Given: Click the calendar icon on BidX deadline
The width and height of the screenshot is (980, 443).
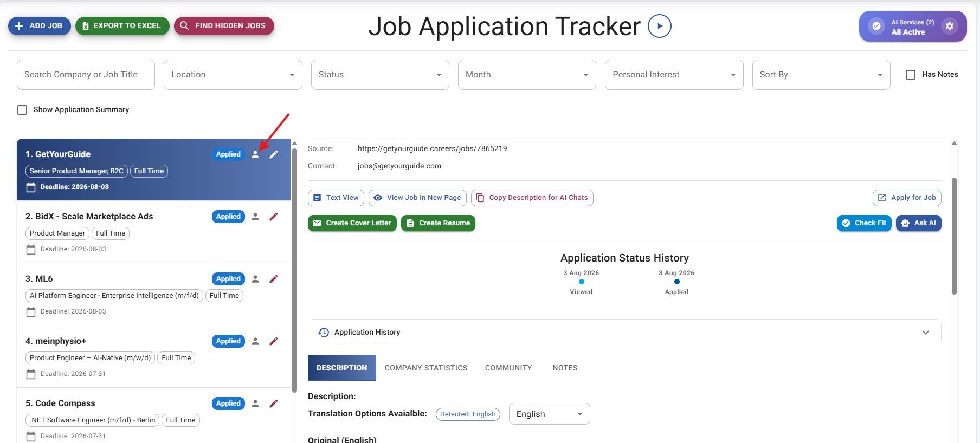Looking at the screenshot, I should 31,249.
